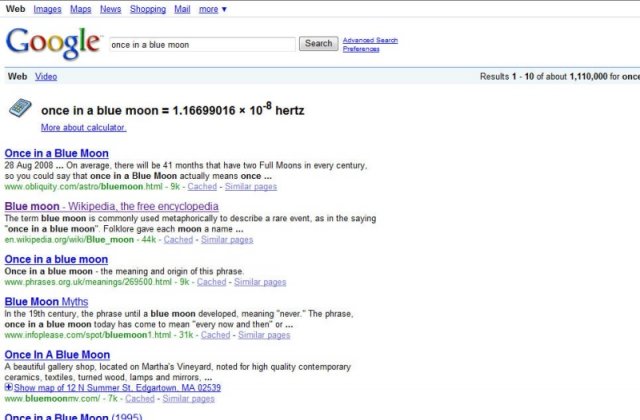Open the Preferences link
This screenshot has height=420, width=640.
tap(360, 49)
